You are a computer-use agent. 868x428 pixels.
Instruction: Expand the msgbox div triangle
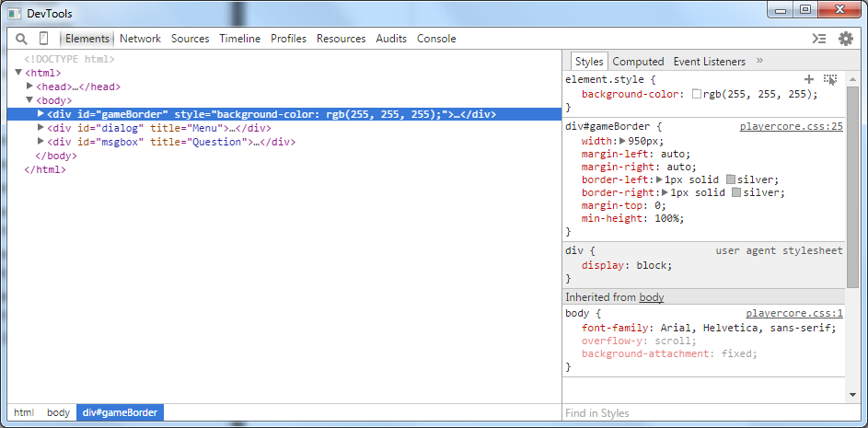pyautogui.click(x=41, y=142)
